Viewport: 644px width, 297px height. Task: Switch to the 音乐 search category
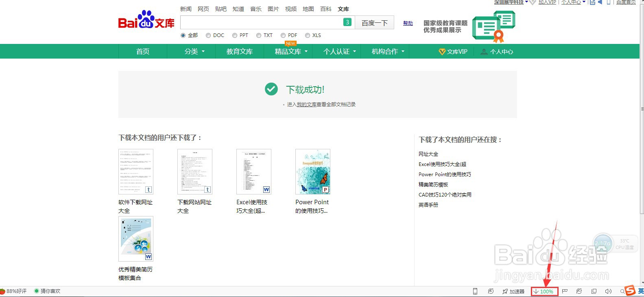point(256,9)
